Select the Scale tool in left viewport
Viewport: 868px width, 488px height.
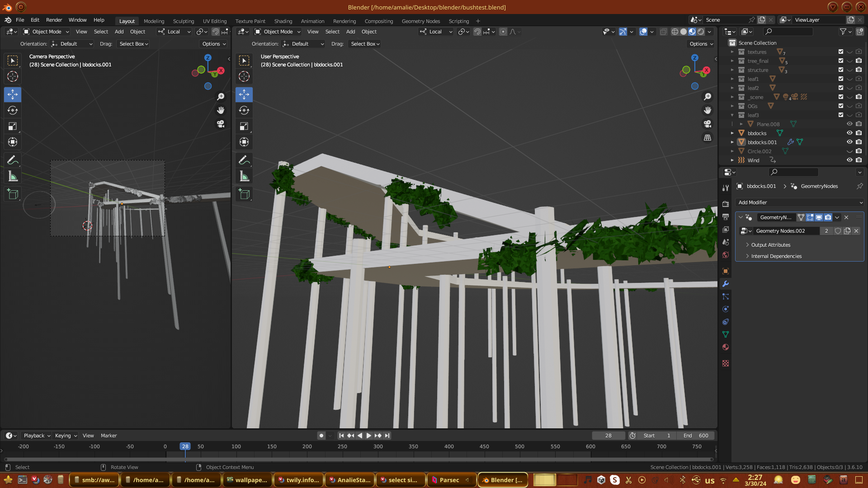[13, 127]
